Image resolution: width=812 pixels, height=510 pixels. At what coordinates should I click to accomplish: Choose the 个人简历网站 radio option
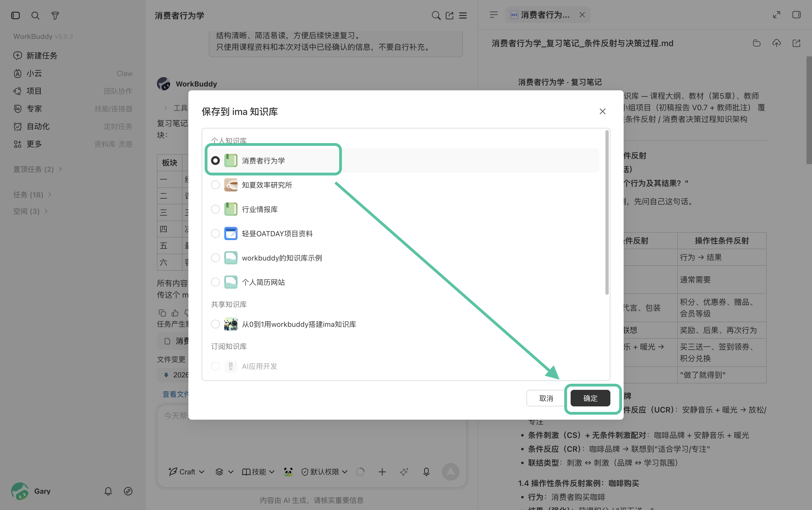click(215, 282)
